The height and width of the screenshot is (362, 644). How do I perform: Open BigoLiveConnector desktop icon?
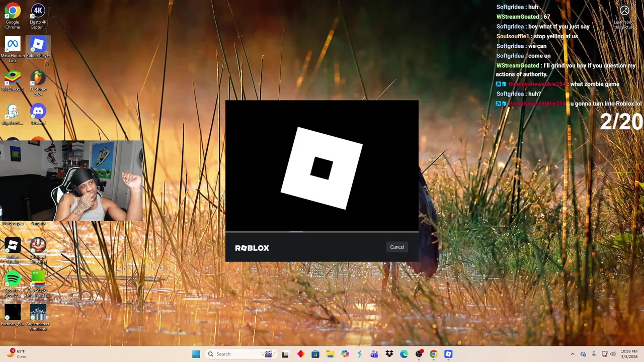click(x=13, y=115)
